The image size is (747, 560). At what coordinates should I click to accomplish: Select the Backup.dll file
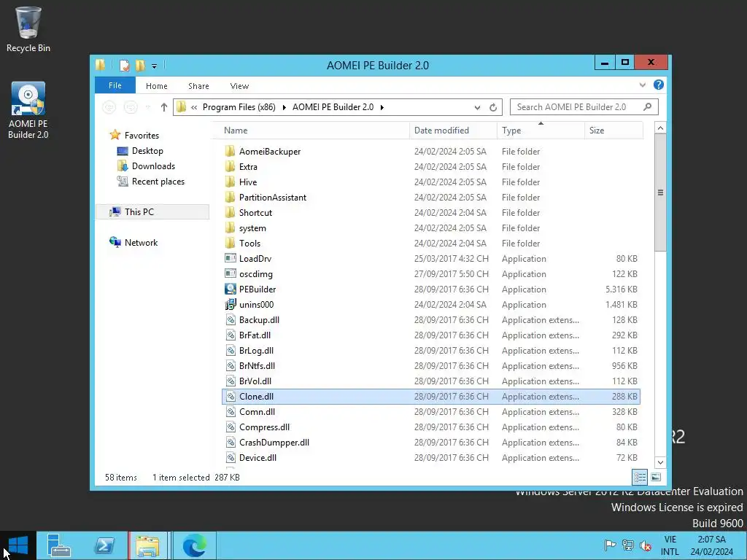tap(431, 320)
